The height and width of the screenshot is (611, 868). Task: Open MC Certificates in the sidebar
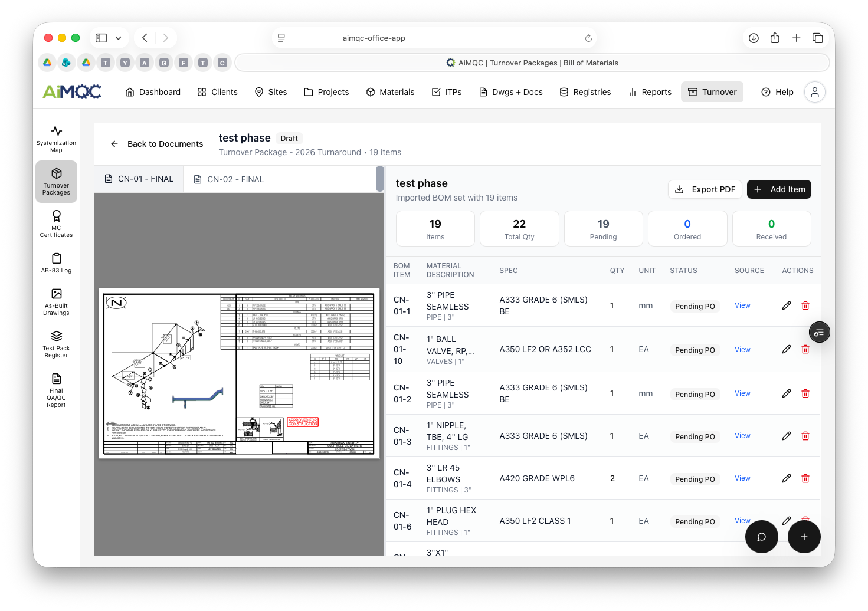56,224
